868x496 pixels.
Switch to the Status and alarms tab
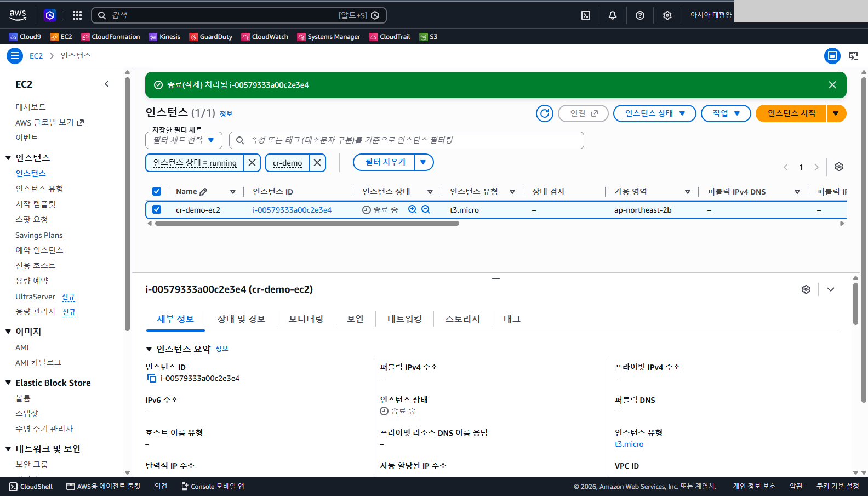point(241,319)
